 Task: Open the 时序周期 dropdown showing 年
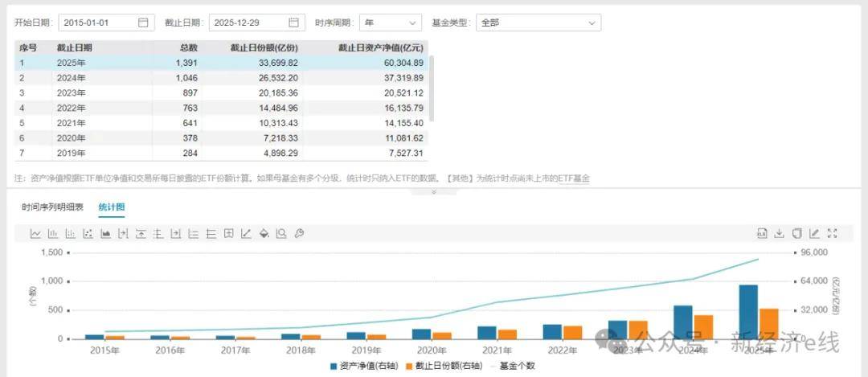pos(390,23)
